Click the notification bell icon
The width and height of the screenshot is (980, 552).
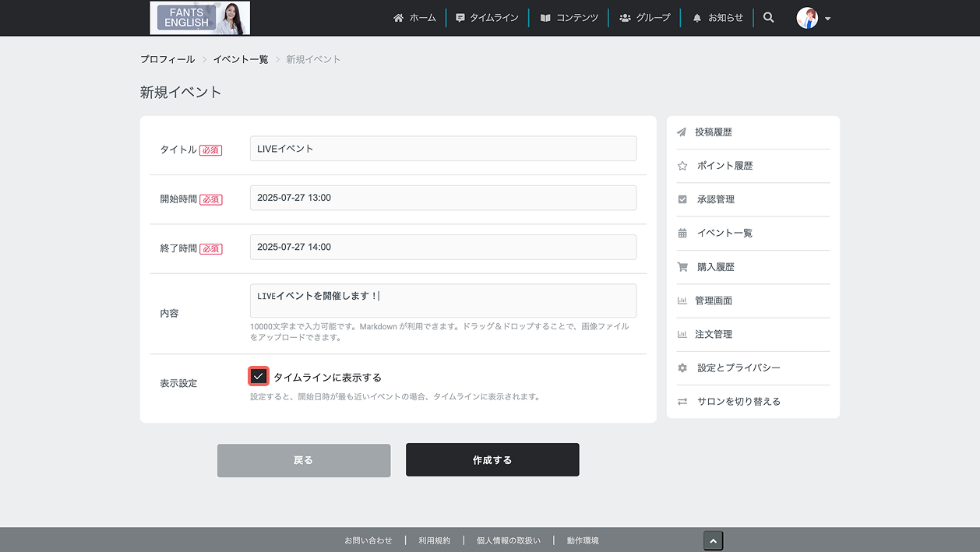pos(697,18)
